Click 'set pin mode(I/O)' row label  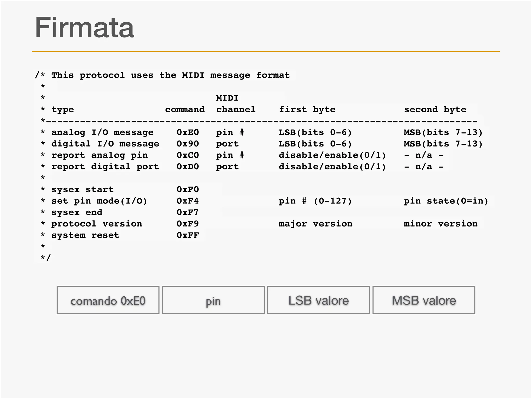coord(99,201)
